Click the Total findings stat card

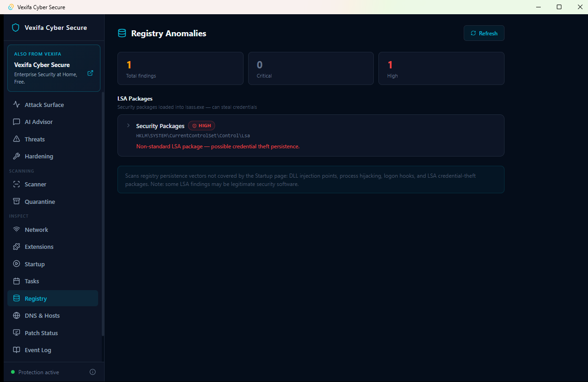point(180,68)
